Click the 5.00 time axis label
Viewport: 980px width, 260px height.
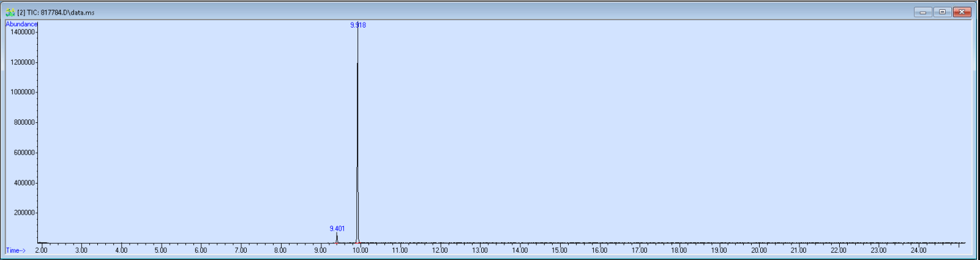pyautogui.click(x=160, y=250)
